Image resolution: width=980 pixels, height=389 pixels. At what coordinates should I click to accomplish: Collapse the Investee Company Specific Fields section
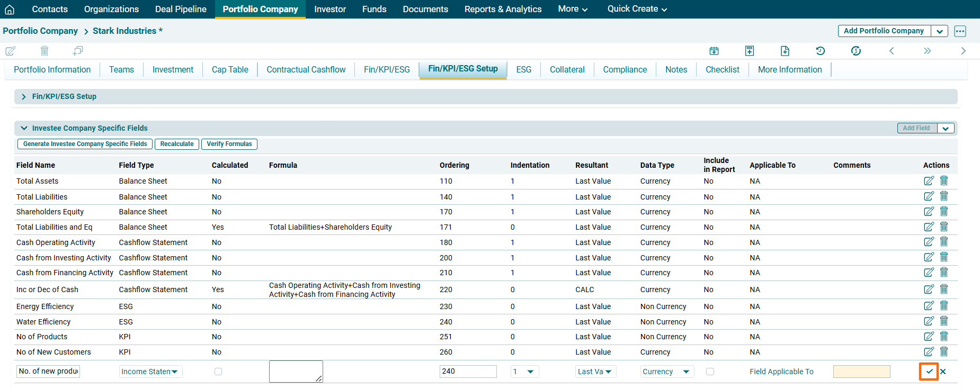click(24, 128)
